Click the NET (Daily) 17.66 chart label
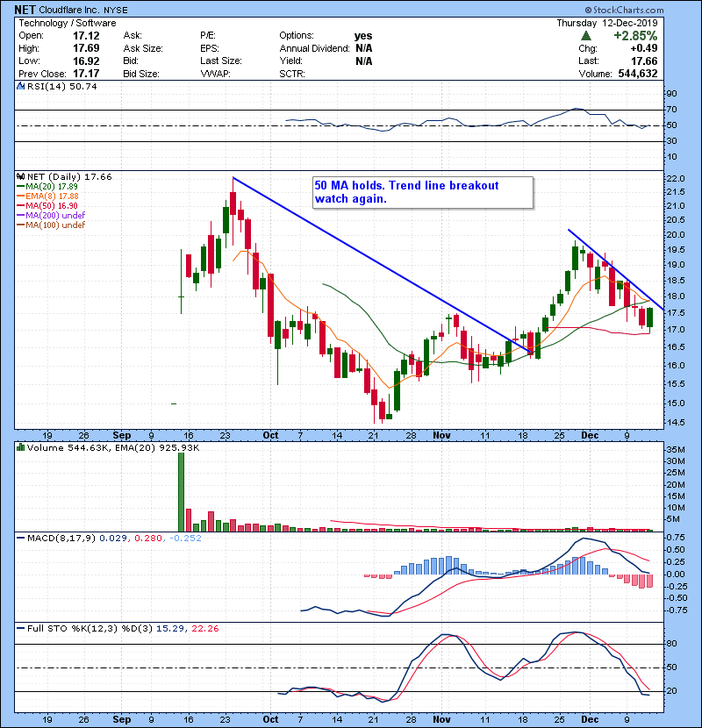The image size is (702, 728). [69, 176]
